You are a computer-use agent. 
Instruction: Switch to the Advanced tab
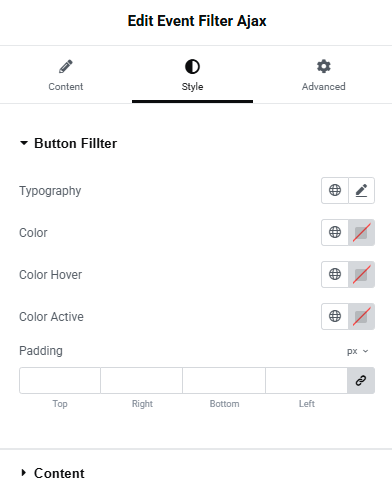[x=323, y=75]
